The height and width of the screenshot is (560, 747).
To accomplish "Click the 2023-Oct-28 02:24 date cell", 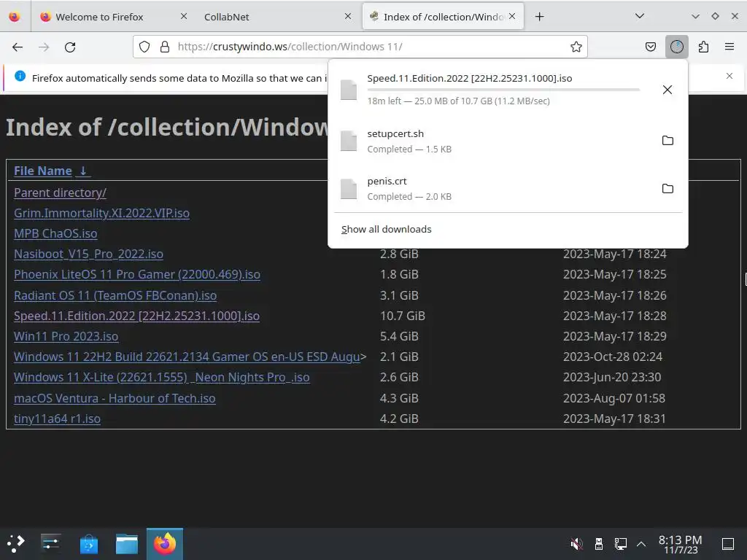I will pos(613,357).
